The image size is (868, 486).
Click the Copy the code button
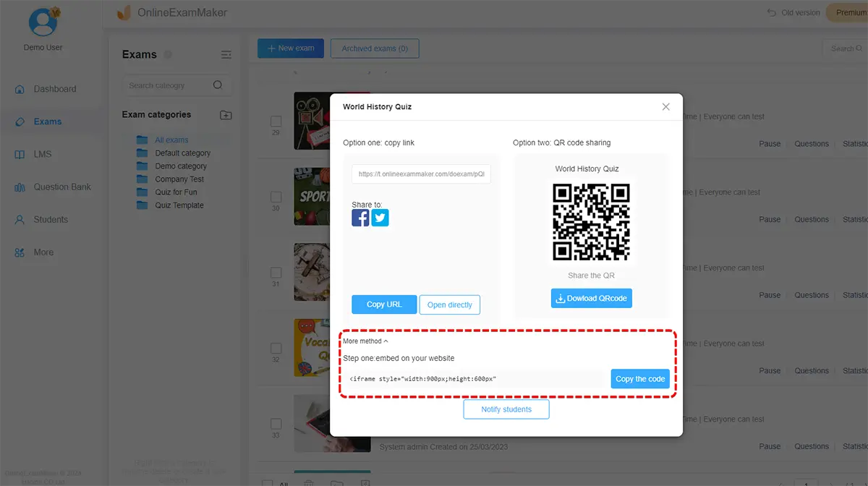tap(639, 379)
